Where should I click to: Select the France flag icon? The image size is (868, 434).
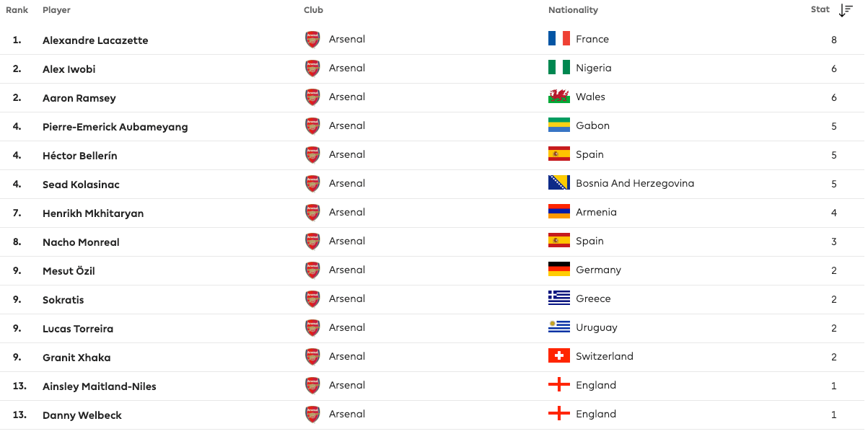coord(558,39)
